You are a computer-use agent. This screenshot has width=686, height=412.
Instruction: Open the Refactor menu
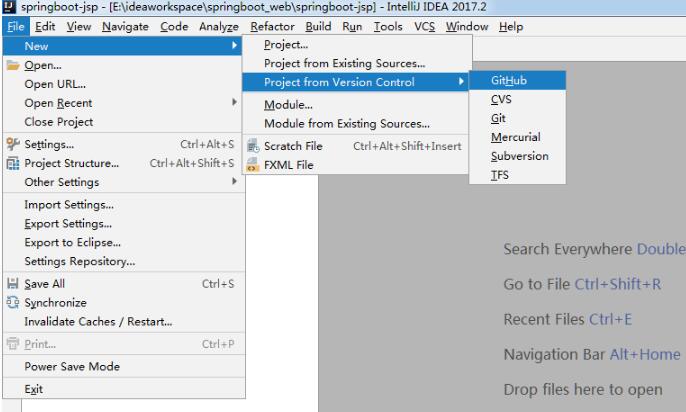[272, 27]
